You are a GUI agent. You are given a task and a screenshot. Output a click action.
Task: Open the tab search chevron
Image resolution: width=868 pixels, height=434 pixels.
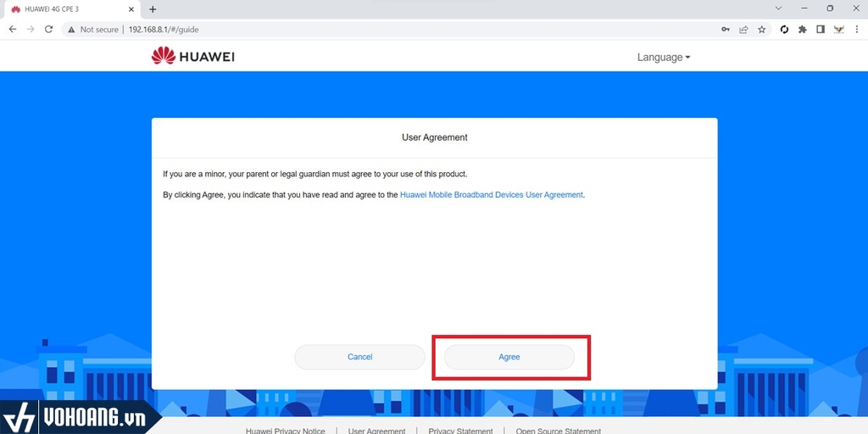pos(778,8)
